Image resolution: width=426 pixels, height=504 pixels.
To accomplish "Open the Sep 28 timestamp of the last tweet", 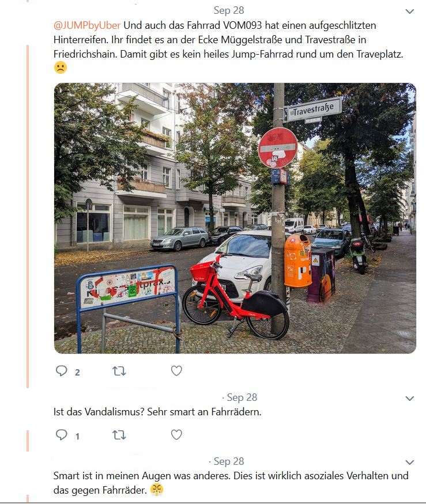I will [x=229, y=461].
